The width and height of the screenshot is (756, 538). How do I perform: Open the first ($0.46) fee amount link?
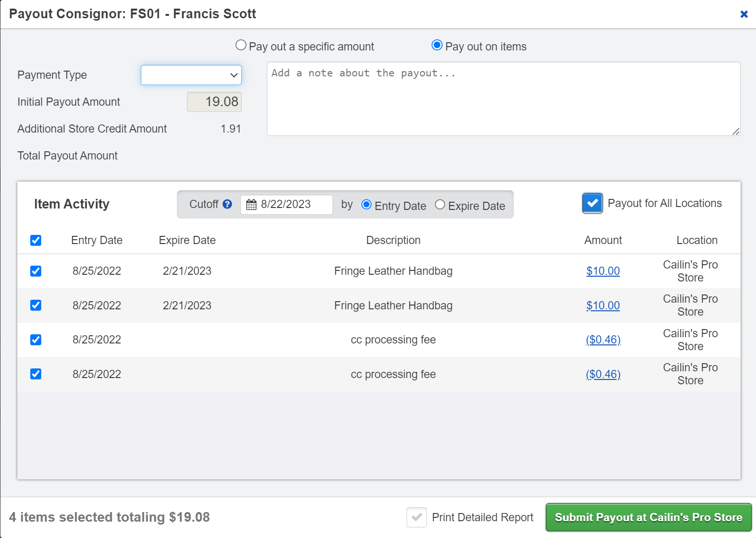[603, 340]
